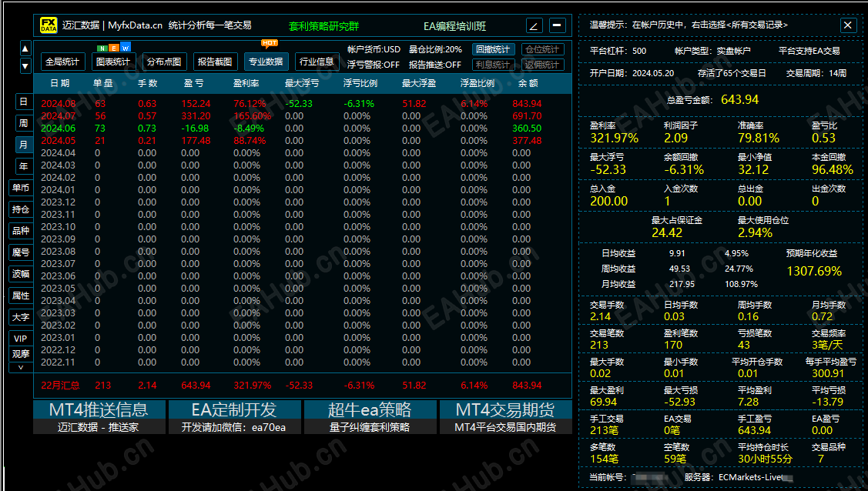Open the EA定制开发 banner

pyautogui.click(x=234, y=417)
